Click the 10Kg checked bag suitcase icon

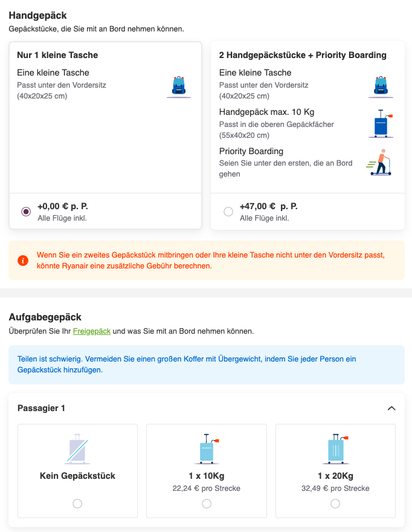pos(207,449)
